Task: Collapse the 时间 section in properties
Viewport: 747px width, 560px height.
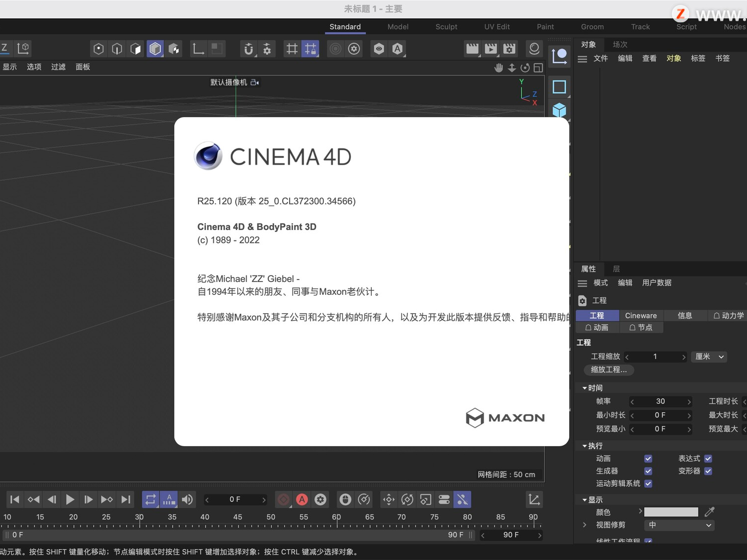Action: pyautogui.click(x=585, y=387)
